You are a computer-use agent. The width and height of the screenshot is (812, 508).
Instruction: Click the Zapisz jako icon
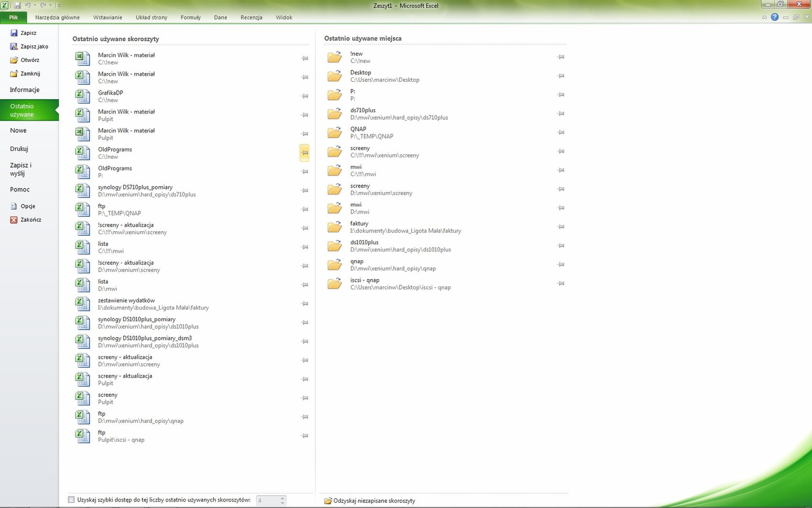(14, 46)
